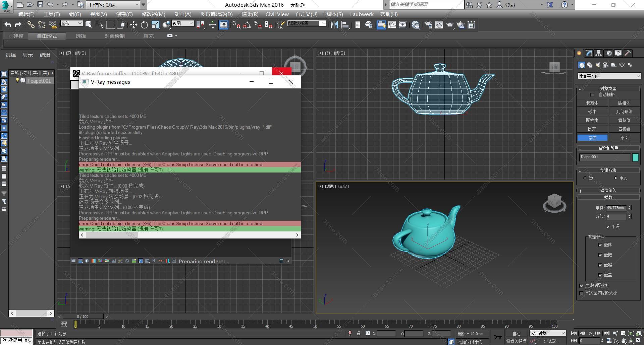Select the 中心 (Center) creation method radio
This screenshot has width=644, height=345.
click(615, 178)
